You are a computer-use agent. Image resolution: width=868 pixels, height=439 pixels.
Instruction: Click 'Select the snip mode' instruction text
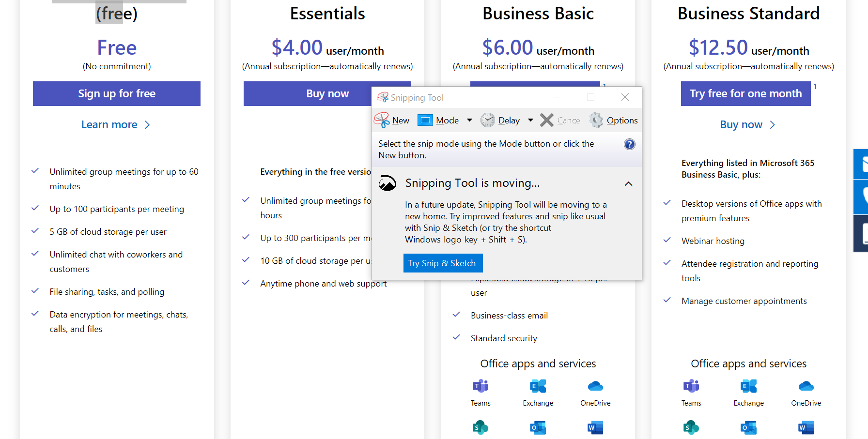(x=486, y=150)
